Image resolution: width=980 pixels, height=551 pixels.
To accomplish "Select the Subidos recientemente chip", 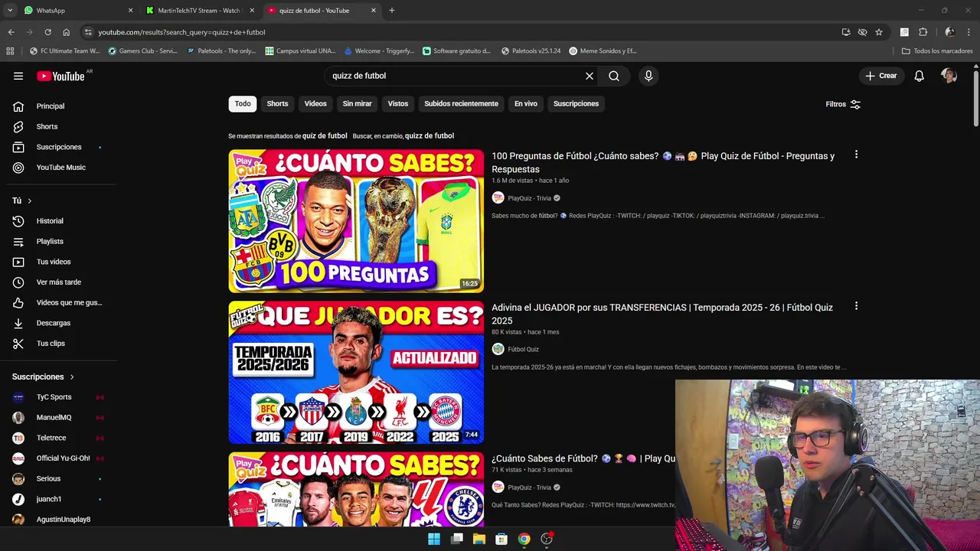I will click(461, 104).
